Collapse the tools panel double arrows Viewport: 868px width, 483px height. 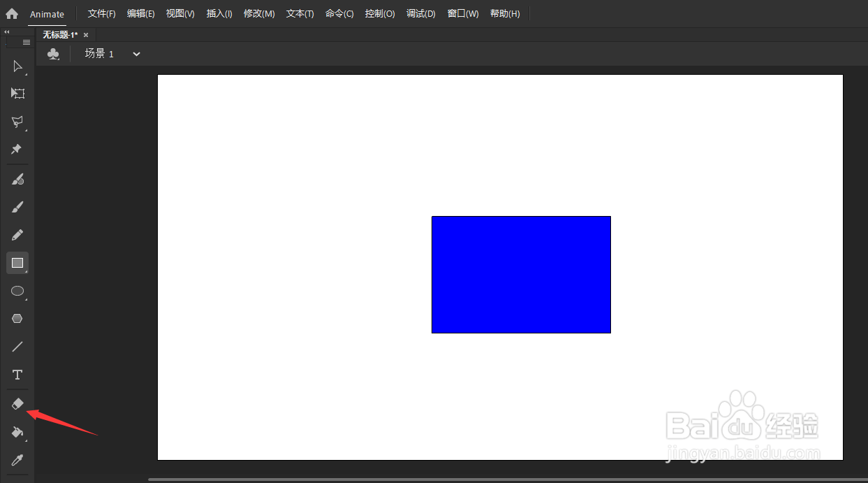7,32
